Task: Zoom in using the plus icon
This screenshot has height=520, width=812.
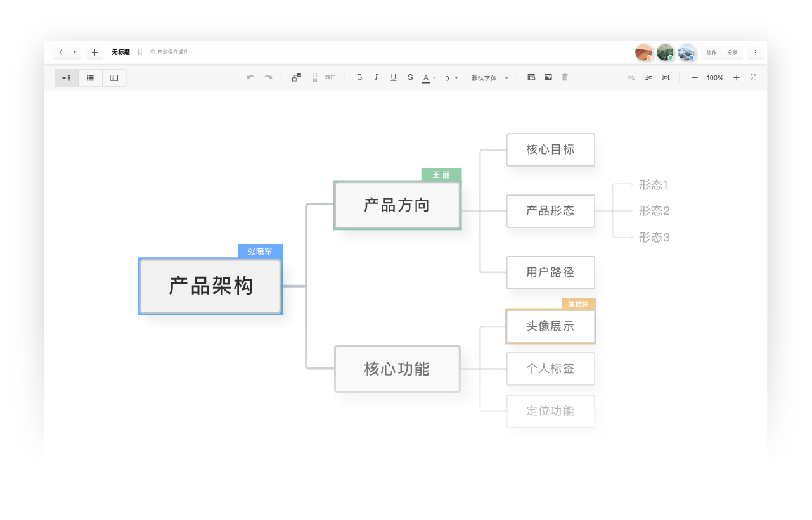Action: [x=737, y=77]
